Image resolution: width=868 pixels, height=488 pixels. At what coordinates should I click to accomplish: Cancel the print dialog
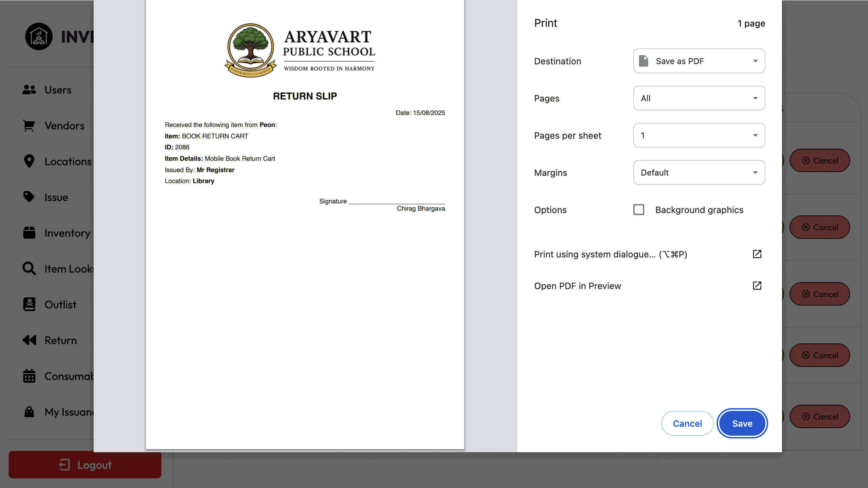687,423
